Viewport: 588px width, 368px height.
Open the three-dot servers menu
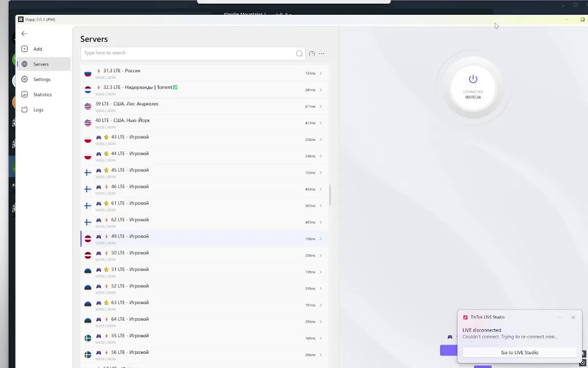click(x=322, y=54)
